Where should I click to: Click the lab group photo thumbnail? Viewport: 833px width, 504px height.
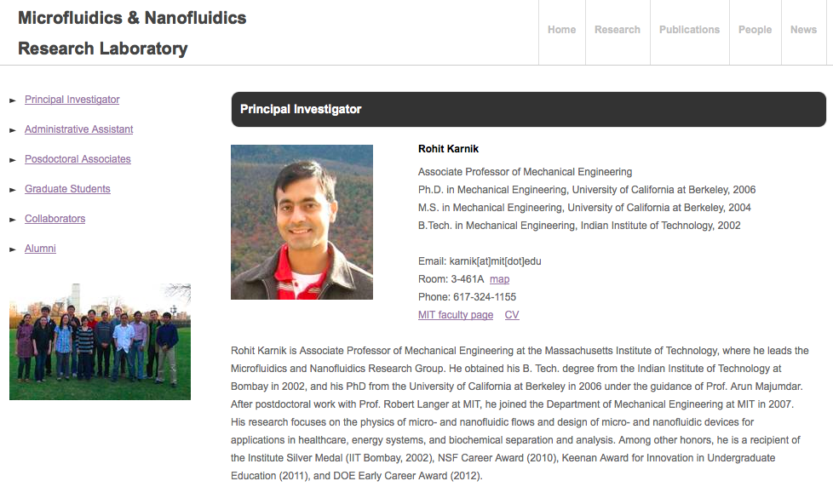(x=100, y=341)
